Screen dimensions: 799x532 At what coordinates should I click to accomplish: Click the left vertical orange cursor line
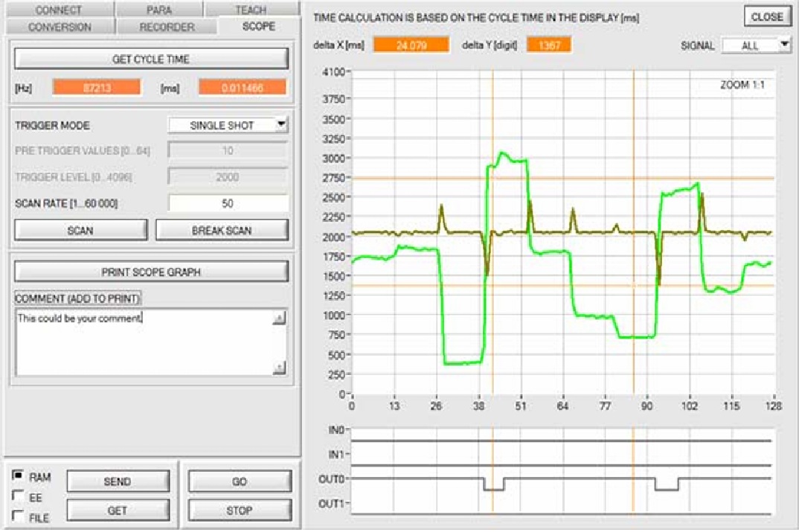click(x=492, y=232)
